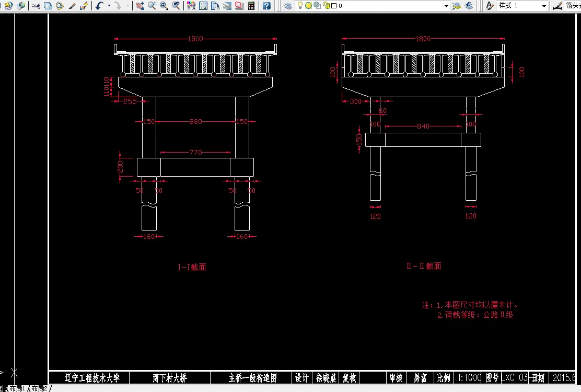Expand the layer list dropdown

[x=447, y=6]
